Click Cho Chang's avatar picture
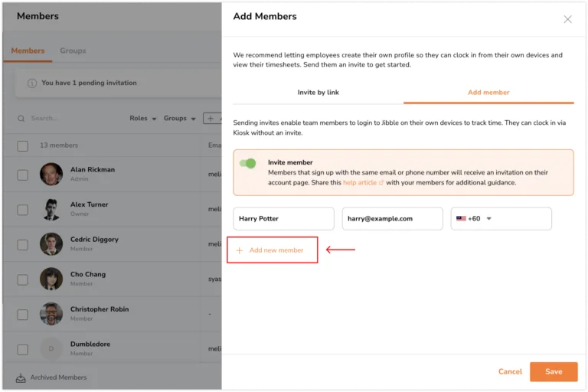Screen dimensions: 588x392 click(x=51, y=279)
